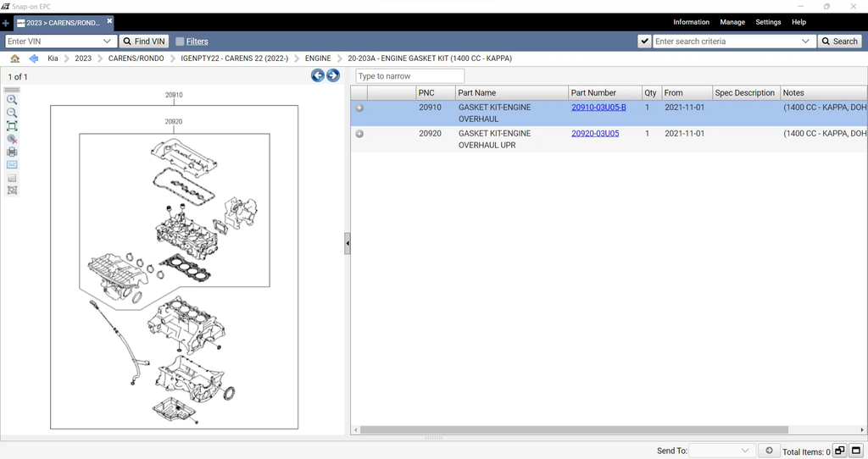Print the engine gasket diagram
Screen dimensions: 868x459
click(12, 152)
